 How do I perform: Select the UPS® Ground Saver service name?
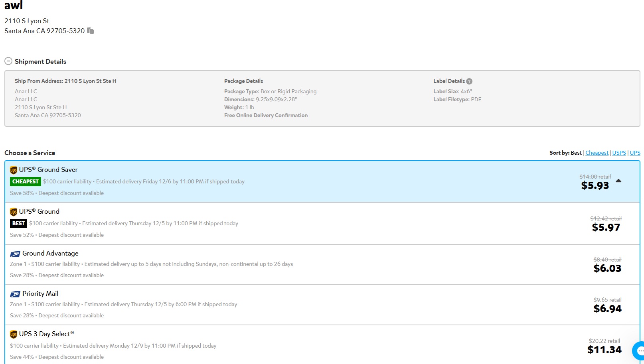tap(48, 169)
